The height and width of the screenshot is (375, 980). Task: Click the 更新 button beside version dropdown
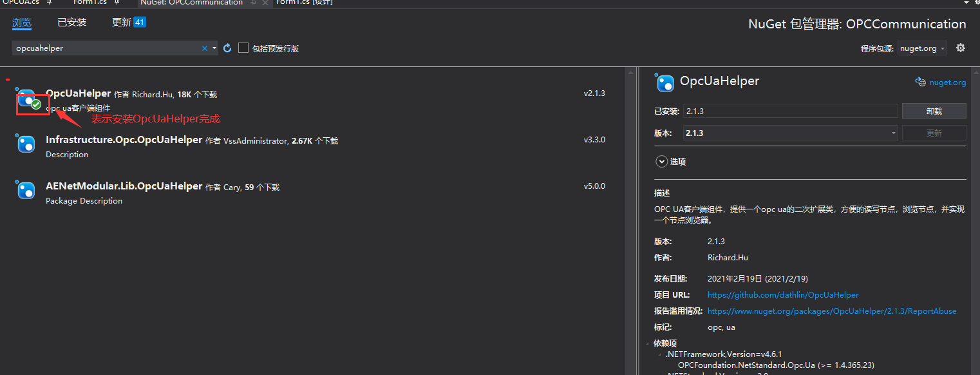point(934,133)
